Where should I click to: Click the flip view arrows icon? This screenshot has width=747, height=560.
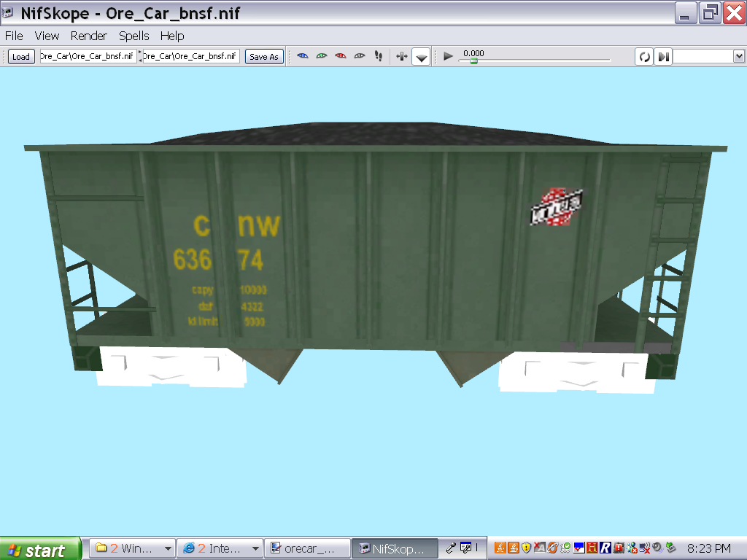pyautogui.click(x=402, y=57)
